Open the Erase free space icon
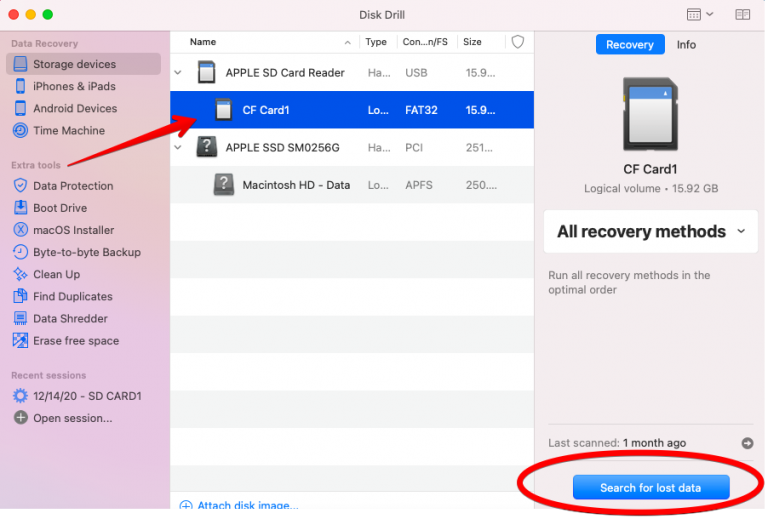 click(x=20, y=340)
